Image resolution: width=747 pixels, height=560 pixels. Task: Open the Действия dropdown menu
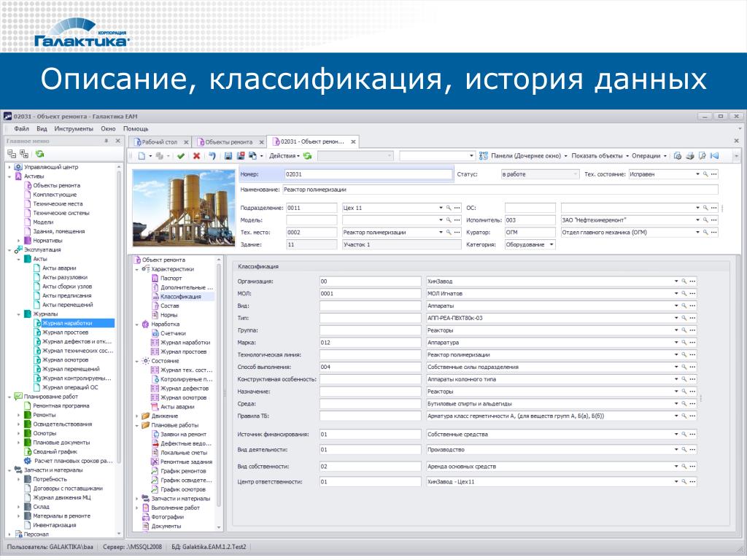(284, 156)
